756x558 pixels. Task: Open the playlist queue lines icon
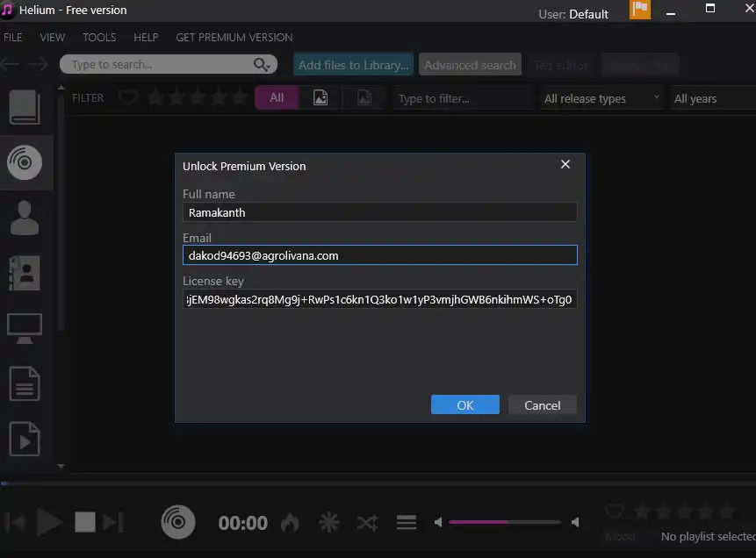pyautogui.click(x=406, y=523)
